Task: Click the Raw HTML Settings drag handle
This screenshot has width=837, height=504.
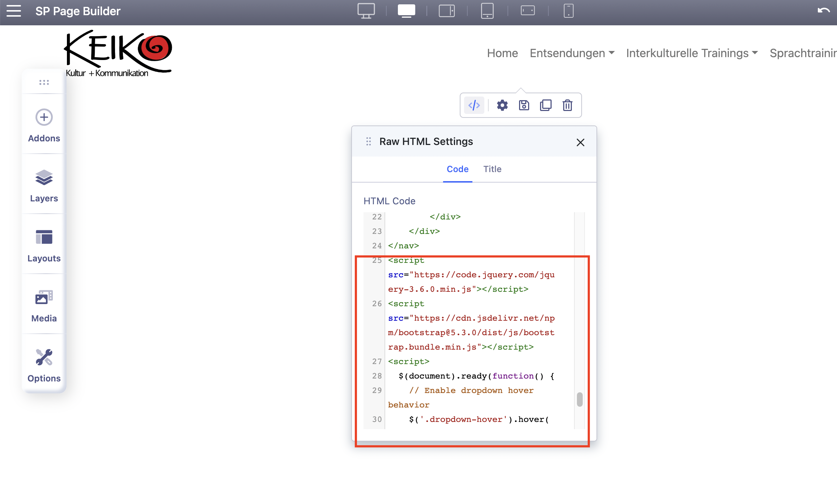Action: (369, 141)
